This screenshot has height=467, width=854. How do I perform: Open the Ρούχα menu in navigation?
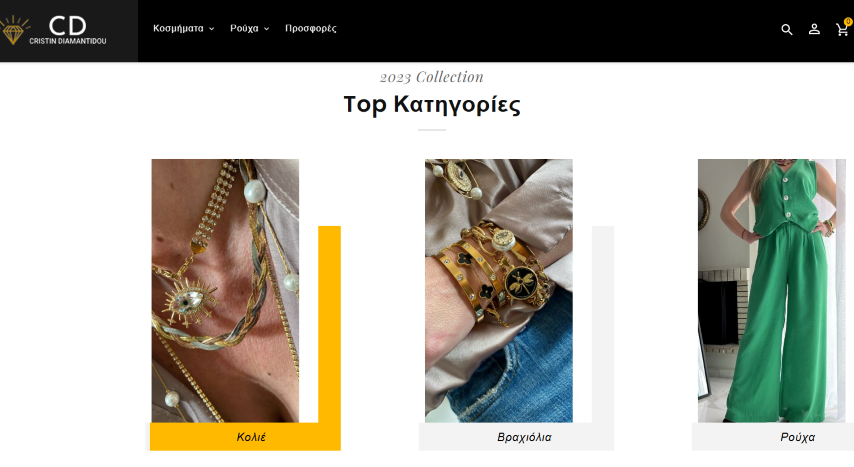click(244, 28)
